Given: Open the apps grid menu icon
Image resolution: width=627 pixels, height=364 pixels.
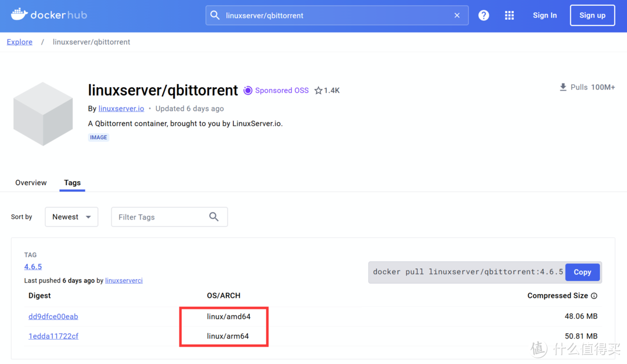Looking at the screenshot, I should (x=509, y=16).
